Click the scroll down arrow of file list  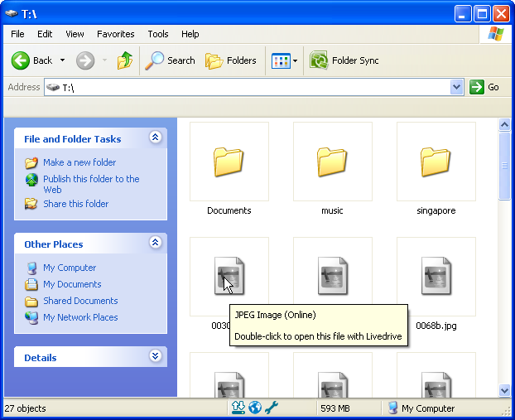pos(504,389)
